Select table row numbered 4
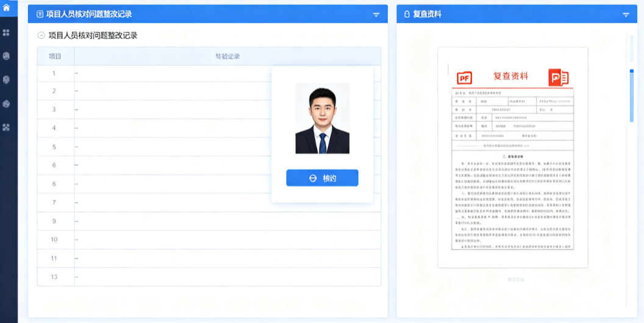644x323 pixels. click(x=209, y=128)
